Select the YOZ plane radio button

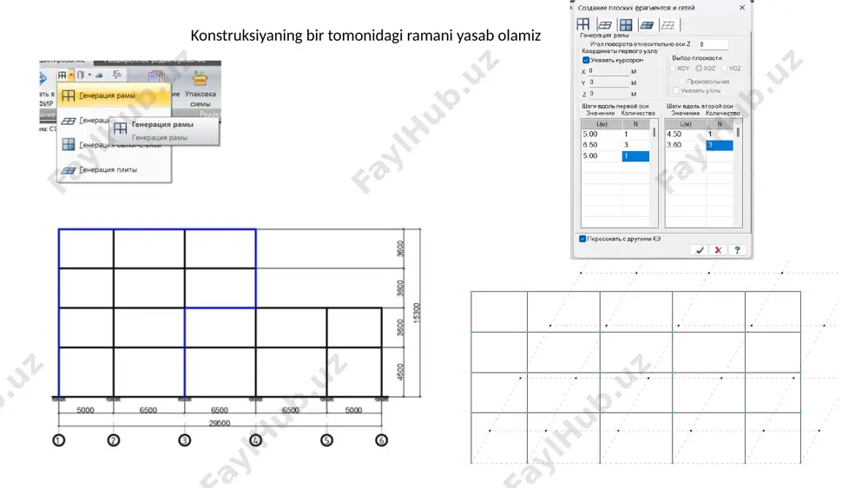click(x=724, y=68)
